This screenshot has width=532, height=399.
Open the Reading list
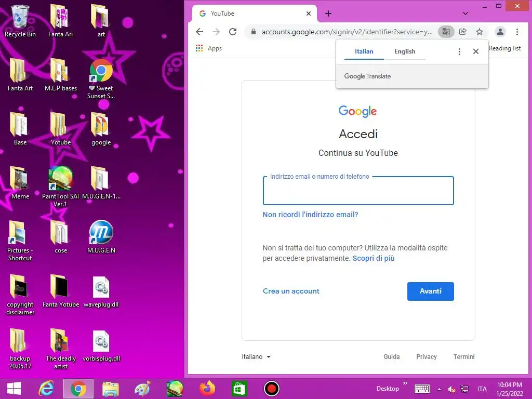(x=504, y=48)
